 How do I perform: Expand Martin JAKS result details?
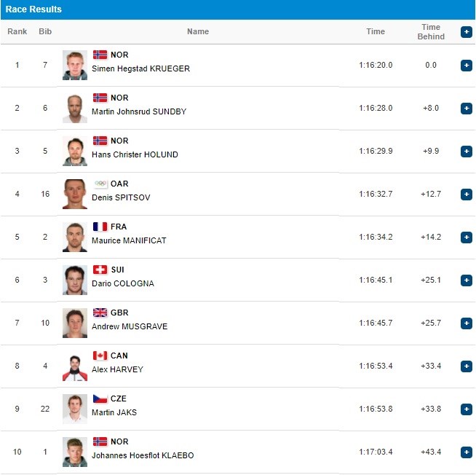pos(466,409)
